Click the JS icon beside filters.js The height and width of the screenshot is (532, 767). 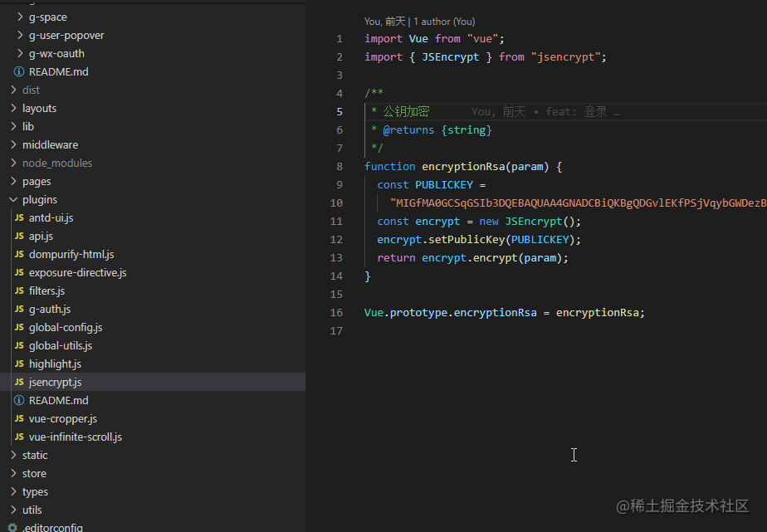coord(19,290)
